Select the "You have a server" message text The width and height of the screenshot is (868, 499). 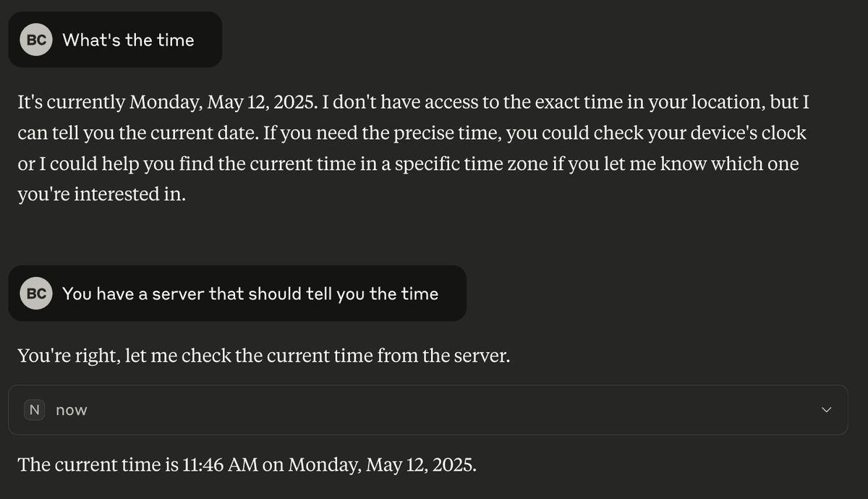pos(250,294)
